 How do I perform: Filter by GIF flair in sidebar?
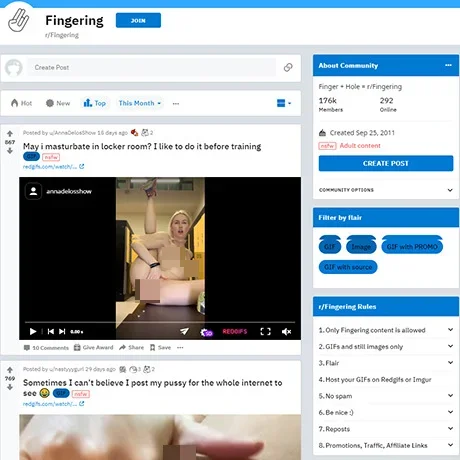click(330, 246)
